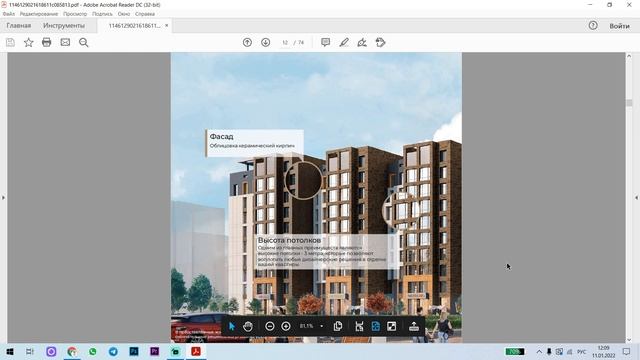The width and height of the screenshot is (640, 360).
Task: Zoom in with the plus button
Action: [x=286, y=326]
